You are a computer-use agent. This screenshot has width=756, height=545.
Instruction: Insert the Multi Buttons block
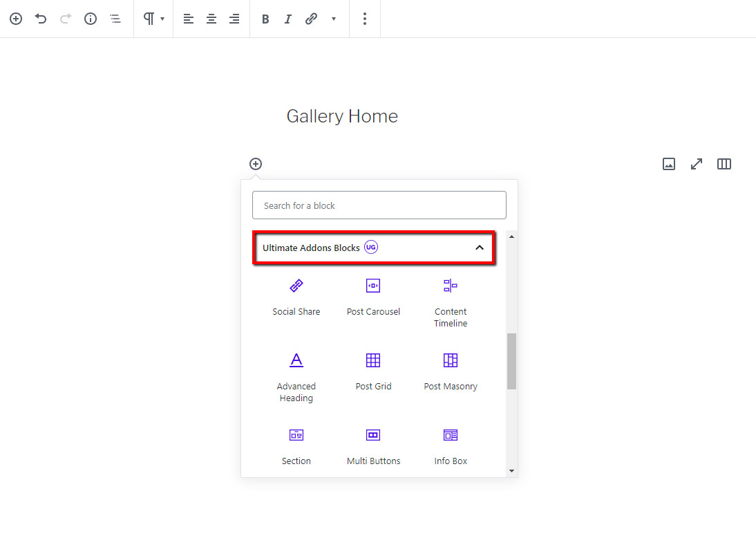tap(373, 447)
